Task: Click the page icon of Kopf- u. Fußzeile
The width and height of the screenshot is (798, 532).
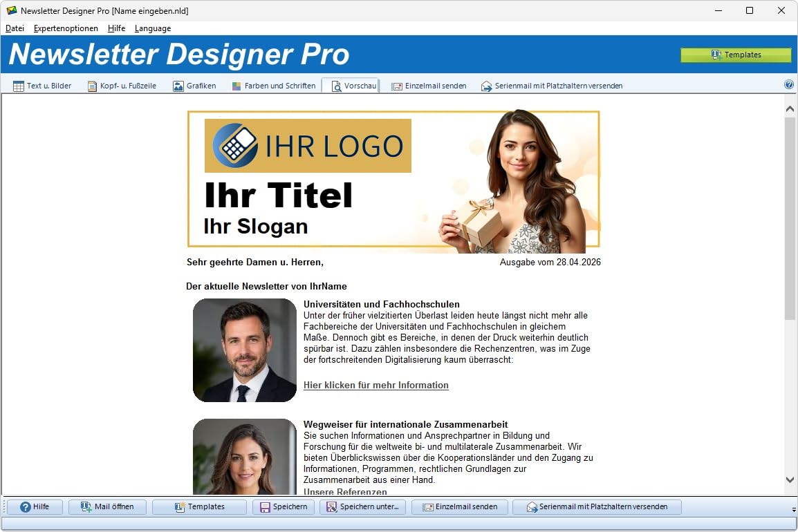Action: (92, 86)
